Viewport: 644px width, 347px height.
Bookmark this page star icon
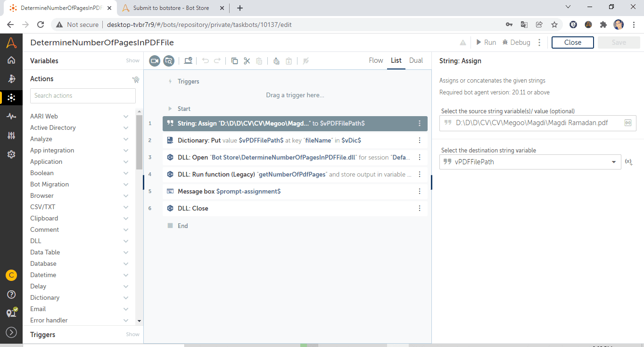point(554,25)
